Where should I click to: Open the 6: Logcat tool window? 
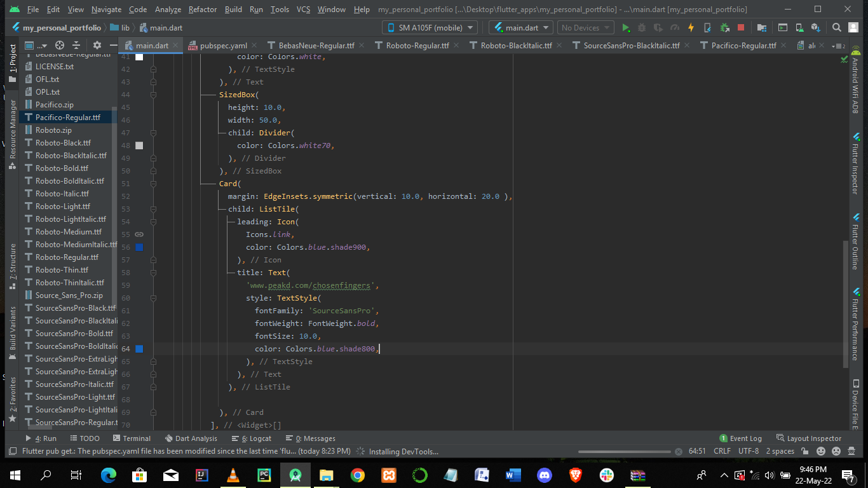[252, 438]
